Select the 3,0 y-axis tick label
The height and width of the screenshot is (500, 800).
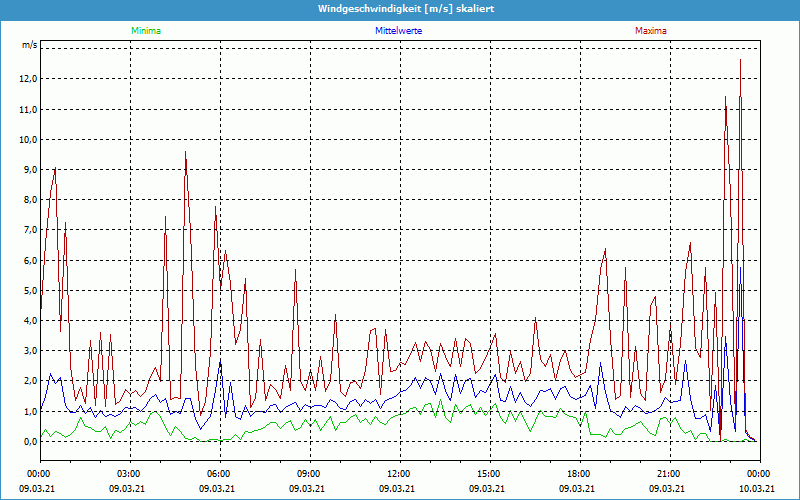pos(30,351)
